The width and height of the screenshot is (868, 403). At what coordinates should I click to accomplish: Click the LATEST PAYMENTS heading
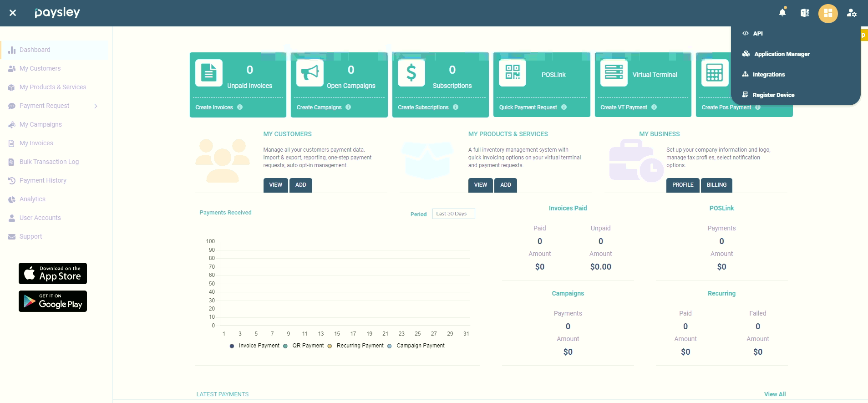click(223, 394)
